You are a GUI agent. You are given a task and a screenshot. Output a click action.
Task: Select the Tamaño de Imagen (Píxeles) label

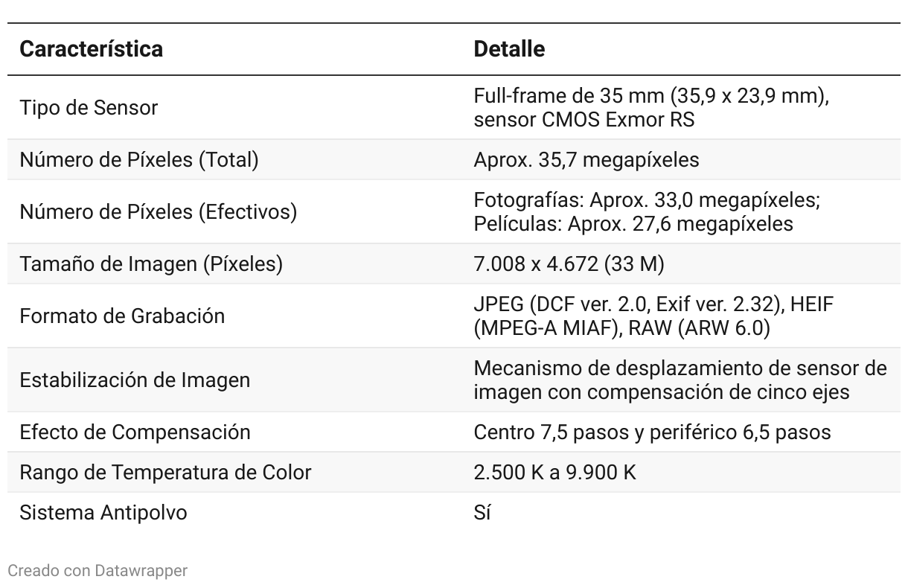tap(151, 263)
